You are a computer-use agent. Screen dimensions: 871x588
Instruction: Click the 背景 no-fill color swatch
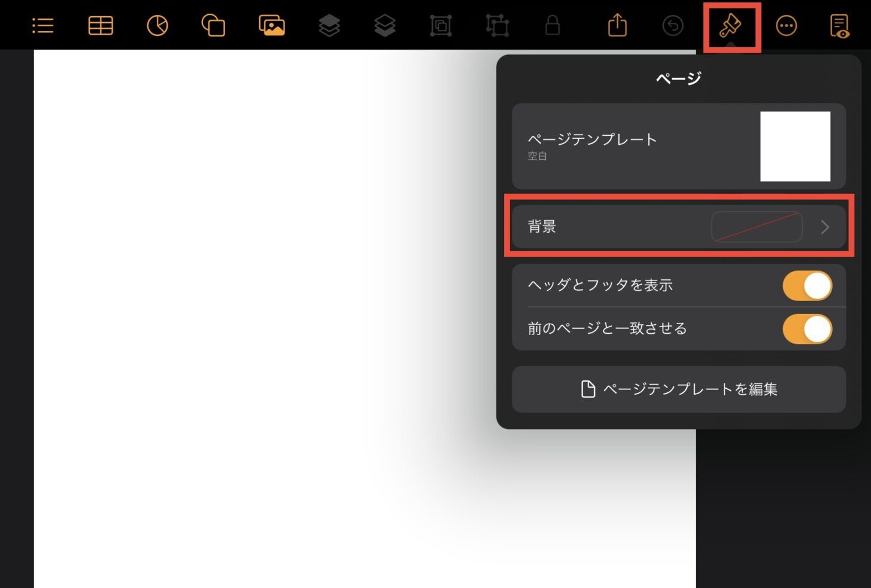click(757, 227)
